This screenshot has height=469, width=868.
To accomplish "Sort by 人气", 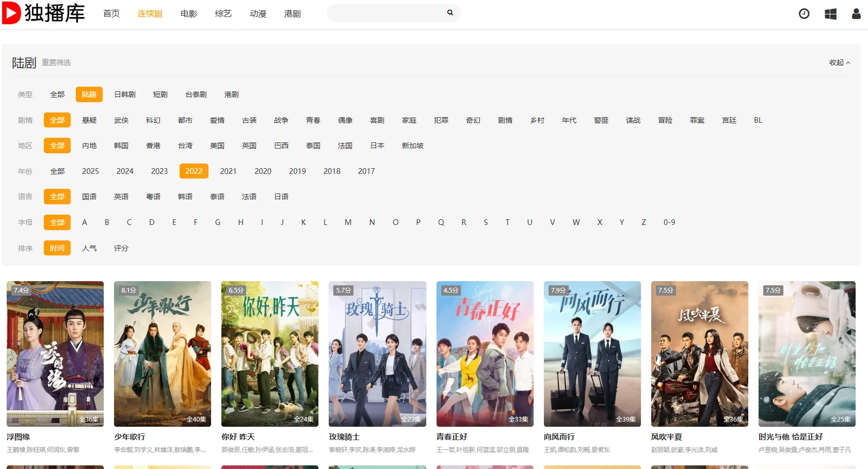I will click(x=89, y=248).
